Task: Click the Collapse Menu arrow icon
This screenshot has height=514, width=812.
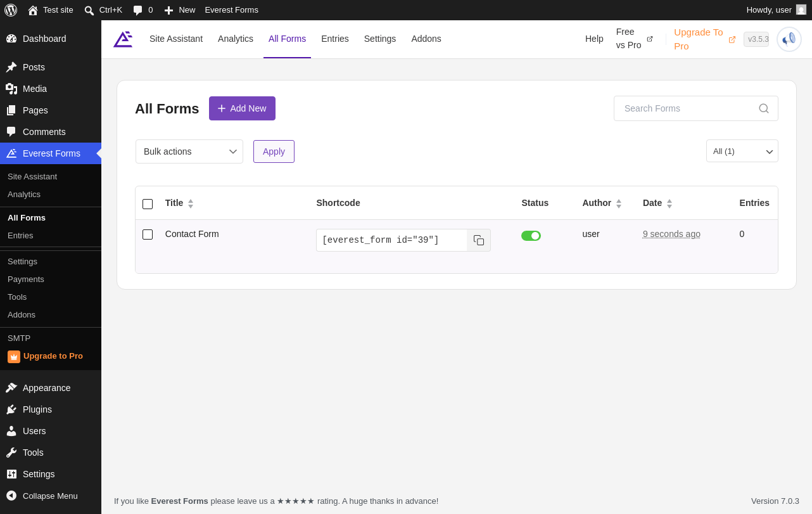Action: pos(11,496)
